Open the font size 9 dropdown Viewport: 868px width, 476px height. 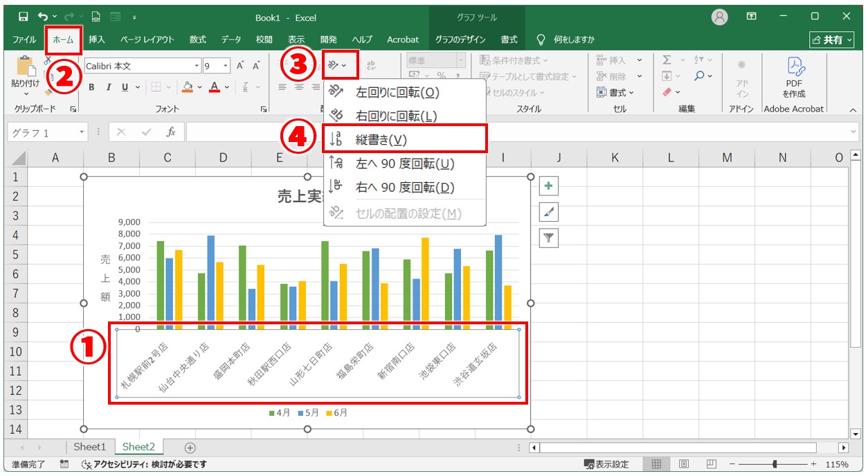[x=226, y=66]
